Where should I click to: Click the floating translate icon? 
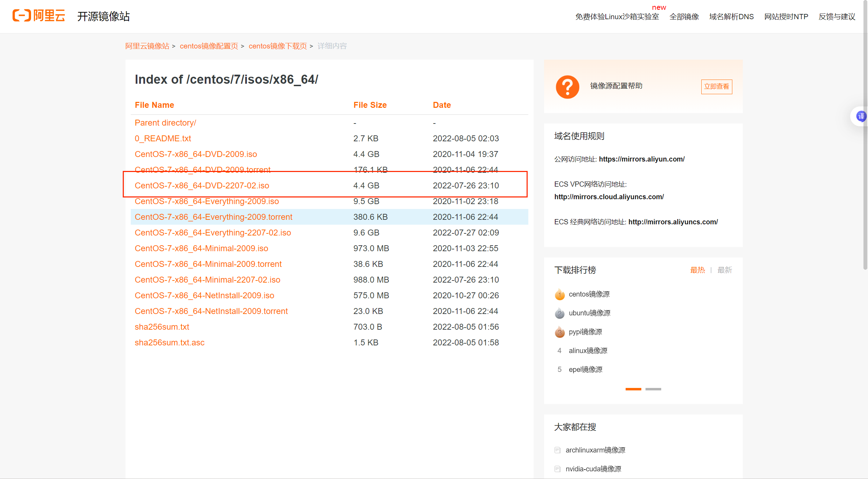click(861, 116)
